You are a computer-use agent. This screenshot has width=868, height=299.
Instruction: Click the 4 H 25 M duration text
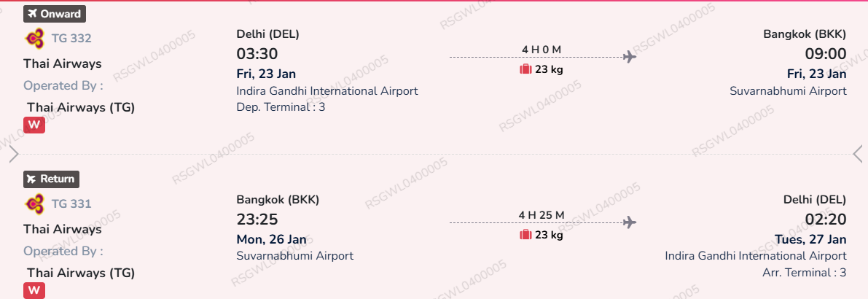(x=541, y=214)
